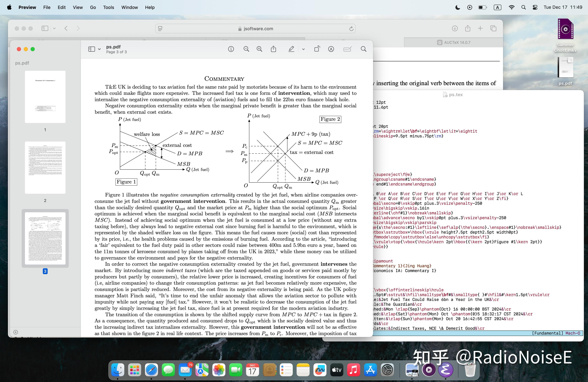The width and height of the screenshot is (588, 382).
Task: Open the Go menu
Action: (x=93, y=7)
